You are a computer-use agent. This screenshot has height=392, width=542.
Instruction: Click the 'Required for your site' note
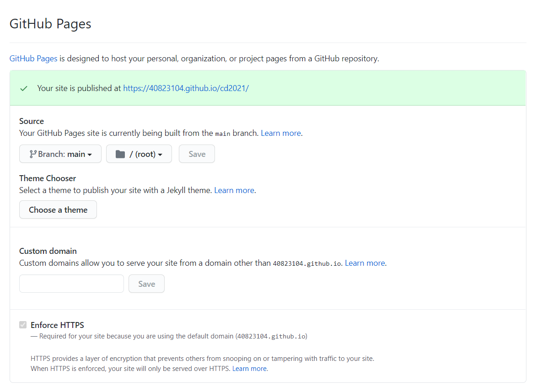pos(169,336)
